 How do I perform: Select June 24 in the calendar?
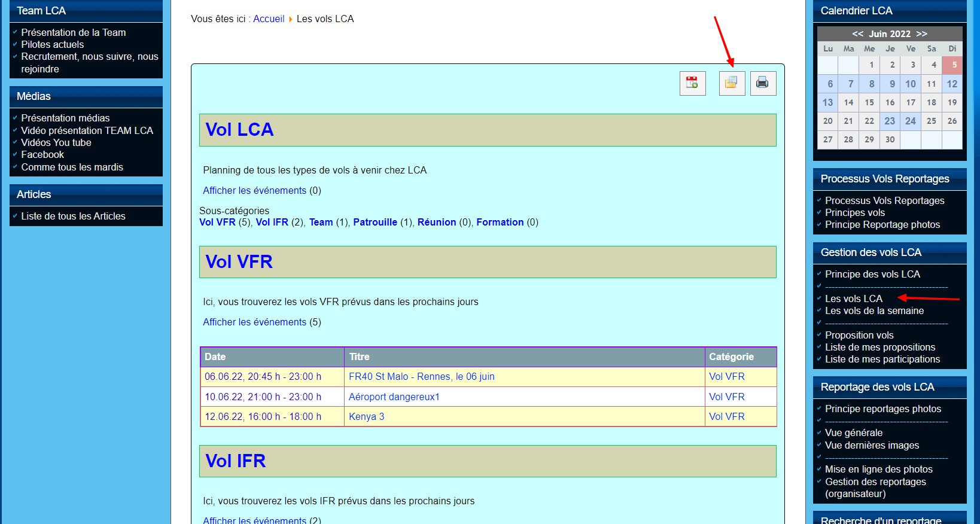[x=910, y=121]
